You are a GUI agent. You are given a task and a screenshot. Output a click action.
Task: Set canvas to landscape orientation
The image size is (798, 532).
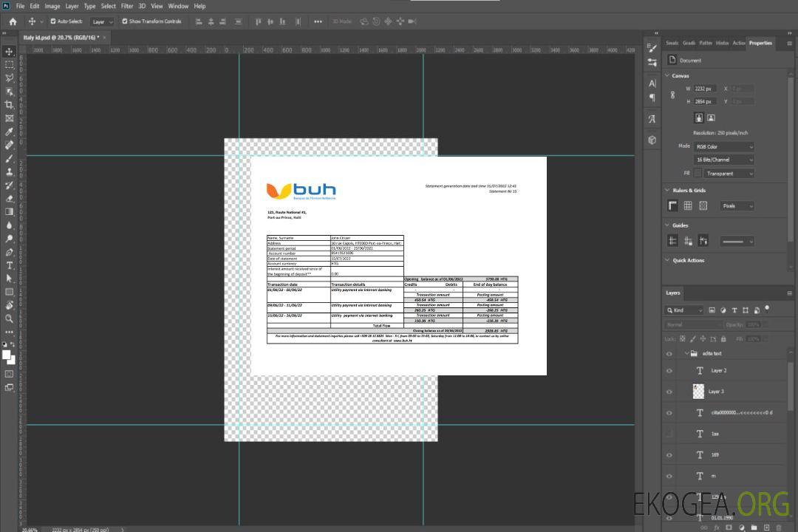tap(711, 117)
